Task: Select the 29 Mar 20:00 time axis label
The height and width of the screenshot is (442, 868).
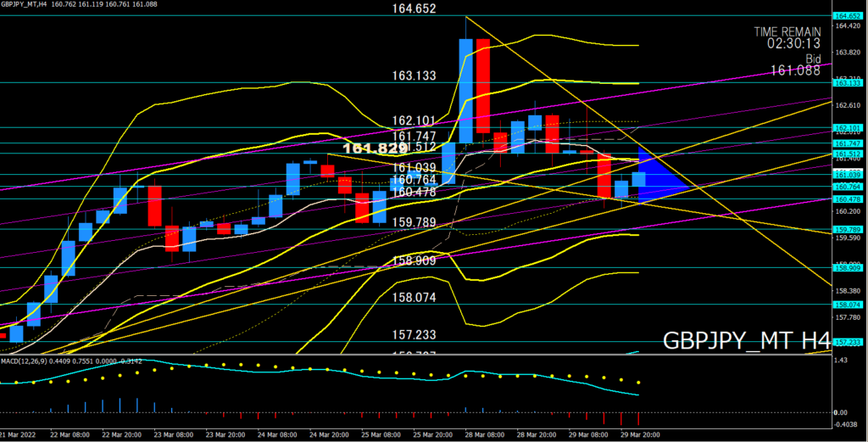Action: point(639,435)
